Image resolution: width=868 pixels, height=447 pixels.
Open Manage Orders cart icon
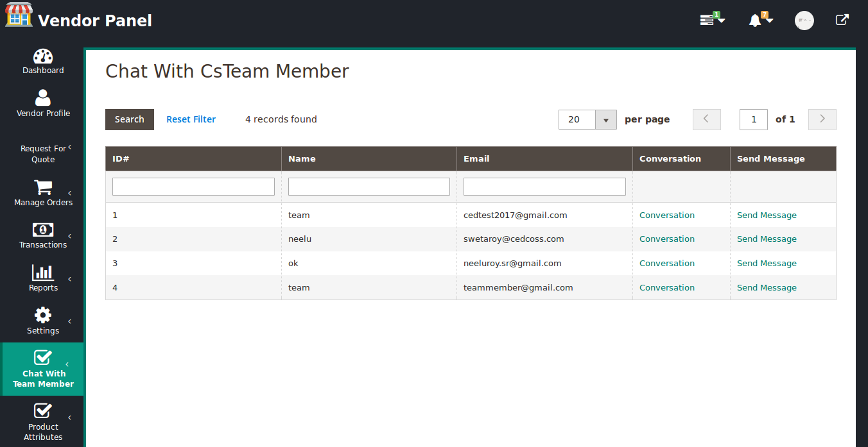coord(43,187)
